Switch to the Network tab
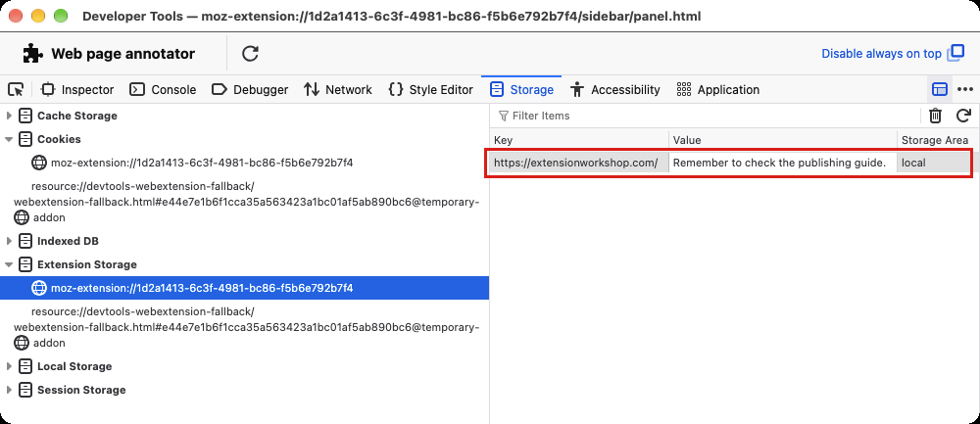The image size is (980, 424). point(338,90)
